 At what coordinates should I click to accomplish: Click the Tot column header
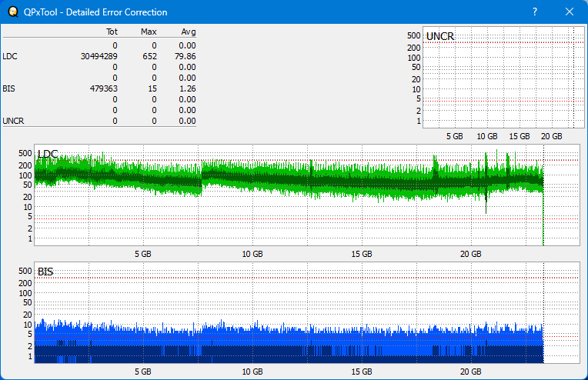click(111, 32)
